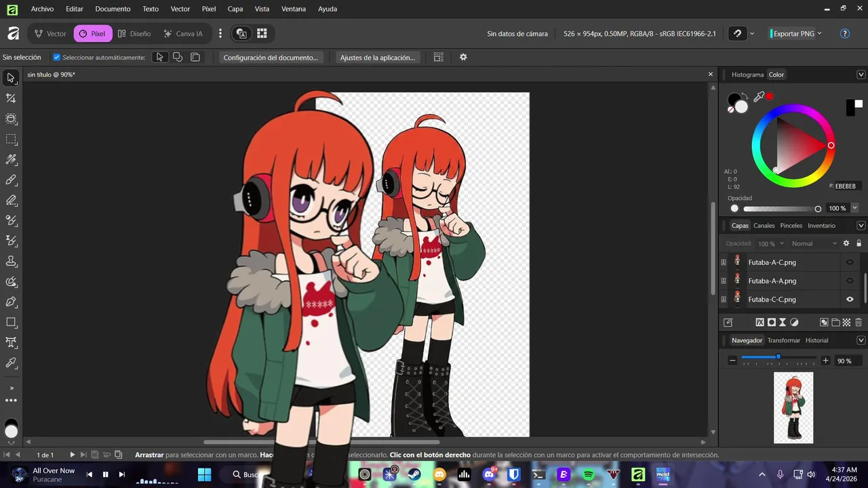Click Ajustes de la aplicación button

(x=377, y=58)
